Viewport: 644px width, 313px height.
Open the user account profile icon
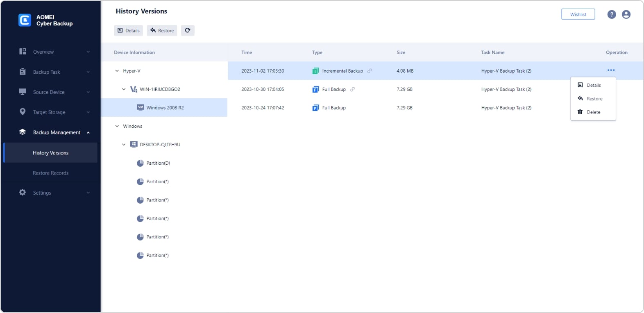[626, 14]
